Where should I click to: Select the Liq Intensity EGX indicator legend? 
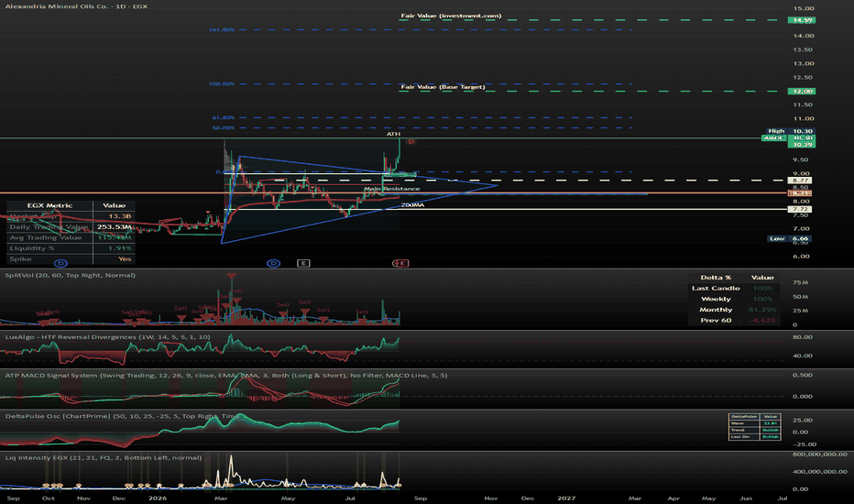[x=104, y=457]
